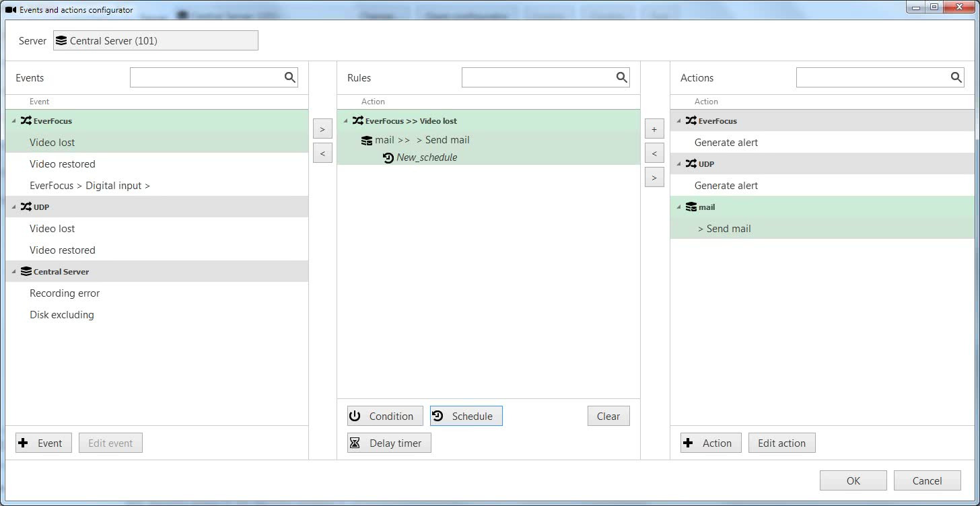980x506 pixels.
Task: Click the search magnifier icon in Actions panel
Action: pyautogui.click(x=956, y=77)
